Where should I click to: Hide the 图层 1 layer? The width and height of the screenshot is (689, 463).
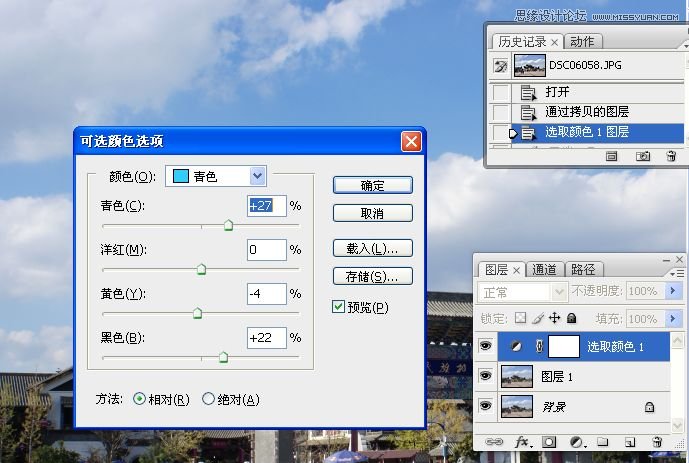[485, 376]
